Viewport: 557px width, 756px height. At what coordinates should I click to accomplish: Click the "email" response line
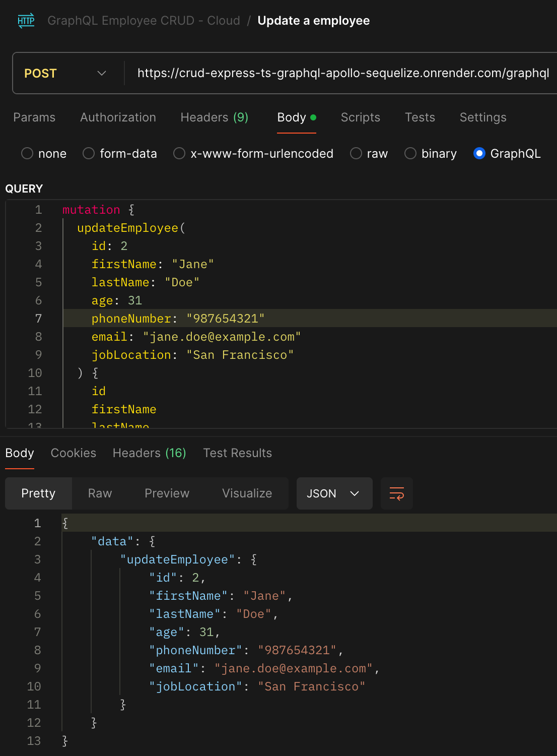[x=264, y=668]
